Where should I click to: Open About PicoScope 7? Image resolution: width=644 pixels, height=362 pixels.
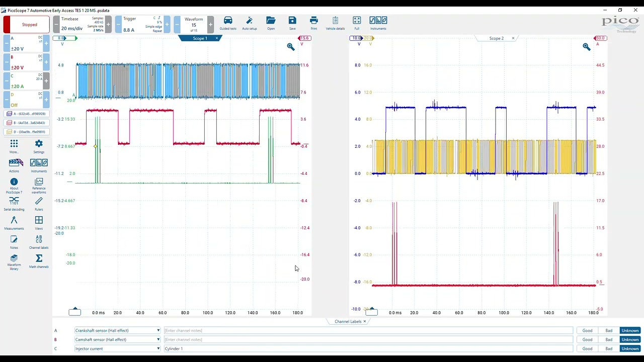pyautogui.click(x=14, y=186)
